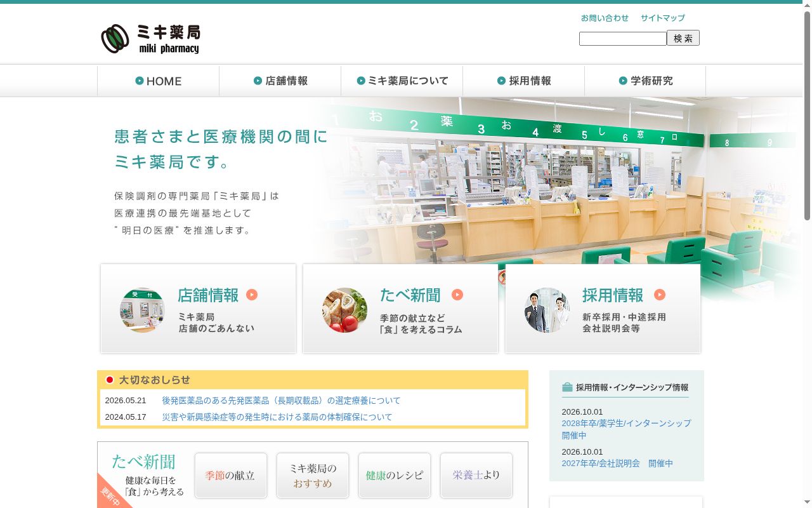Open the お問い合わせ link
This screenshot has width=812, height=508.
click(x=605, y=18)
